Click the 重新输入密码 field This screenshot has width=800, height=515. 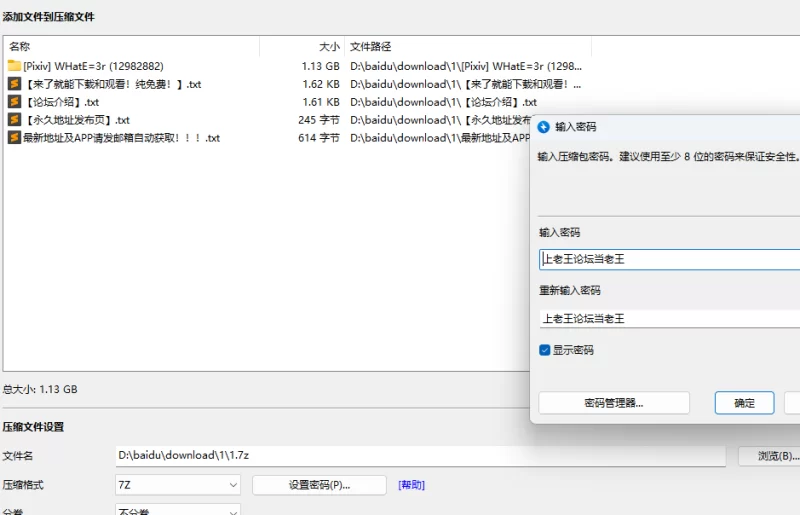click(x=669, y=318)
